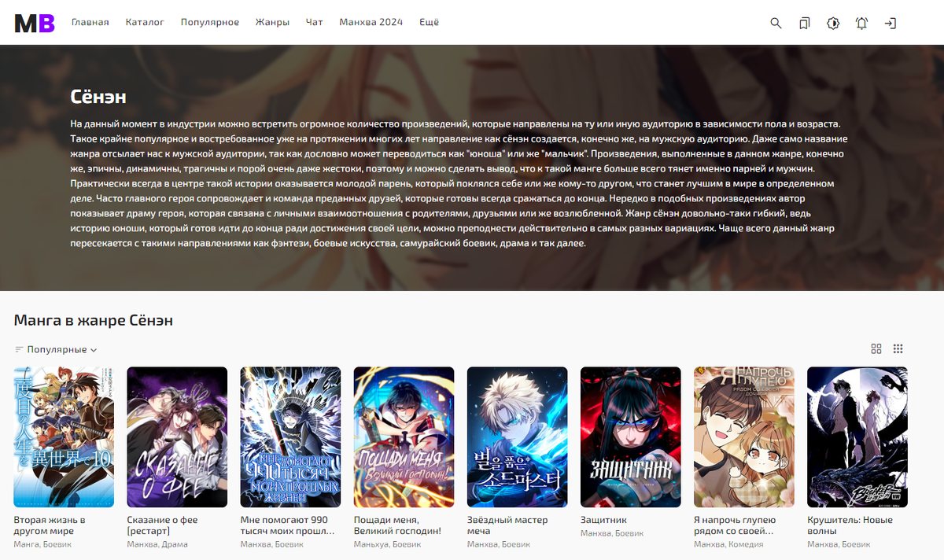Click Маньхуа, Боевик genre text
Viewport: 944px width, 560px height.
[x=387, y=544]
